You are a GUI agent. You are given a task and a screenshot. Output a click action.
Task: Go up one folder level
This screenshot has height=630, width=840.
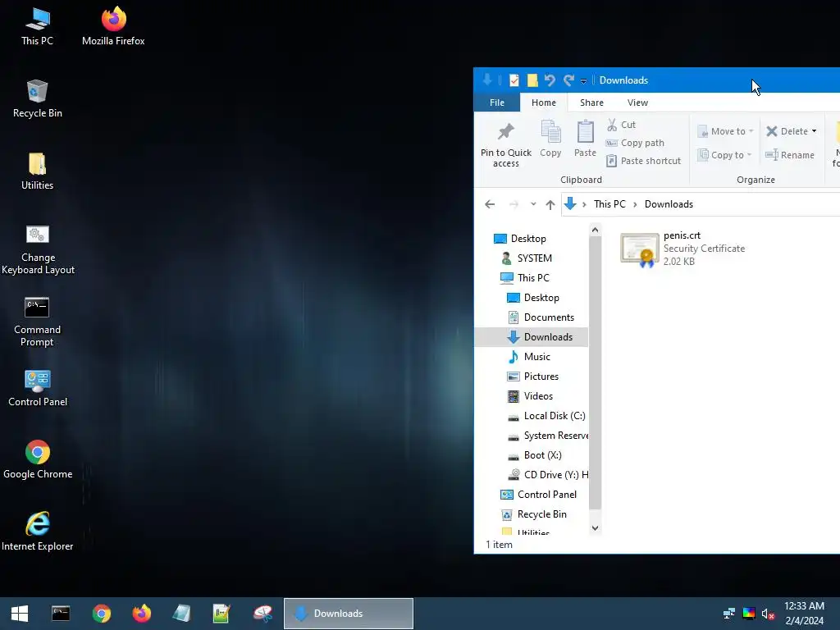pyautogui.click(x=550, y=204)
